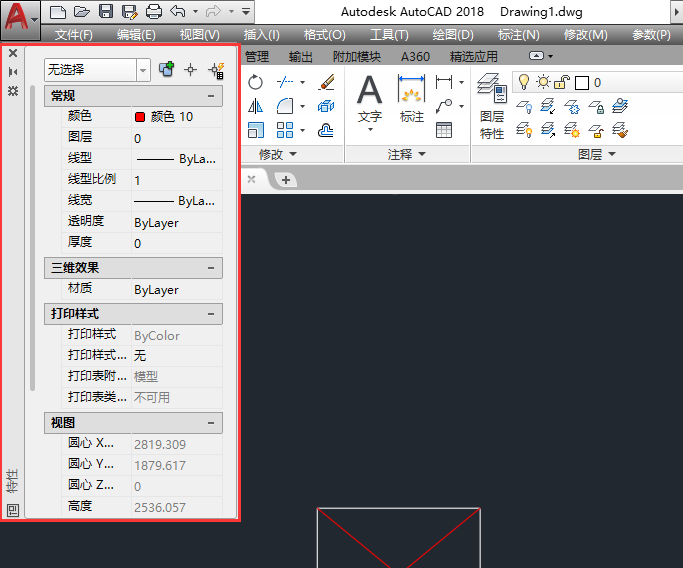Select the Array tool
The width and height of the screenshot is (683, 568).
[x=285, y=130]
